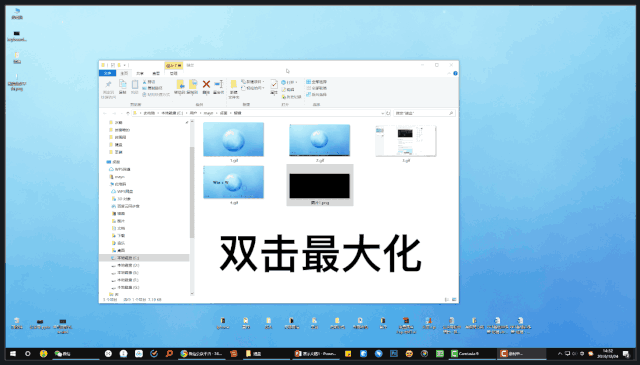Click the title bar properties quick-access icon

click(113, 65)
